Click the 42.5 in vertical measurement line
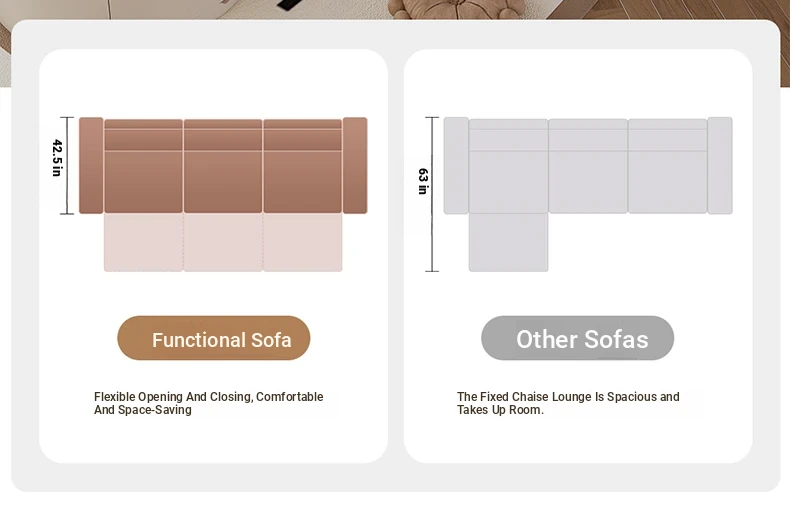Image resolution: width=790 pixels, height=511 pixels. pyautogui.click(x=67, y=165)
